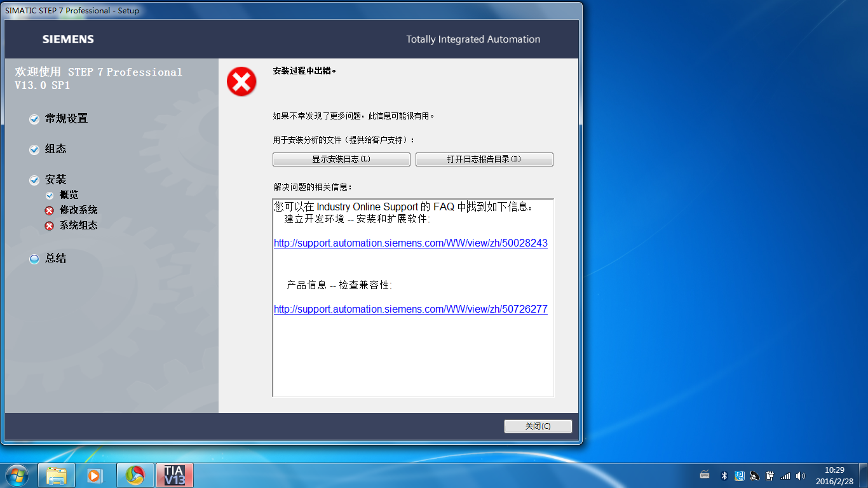
Task: Open Windows Explorer from the taskbar
Action: (57, 475)
